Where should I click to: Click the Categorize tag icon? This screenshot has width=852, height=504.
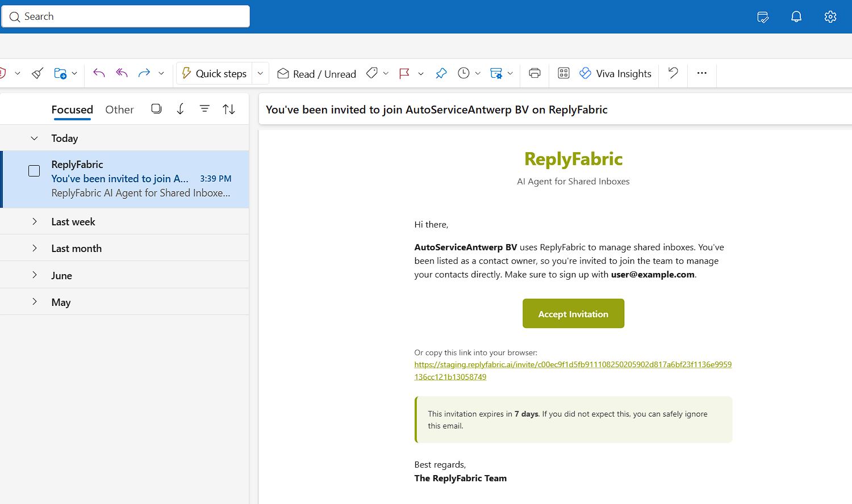[x=372, y=73]
